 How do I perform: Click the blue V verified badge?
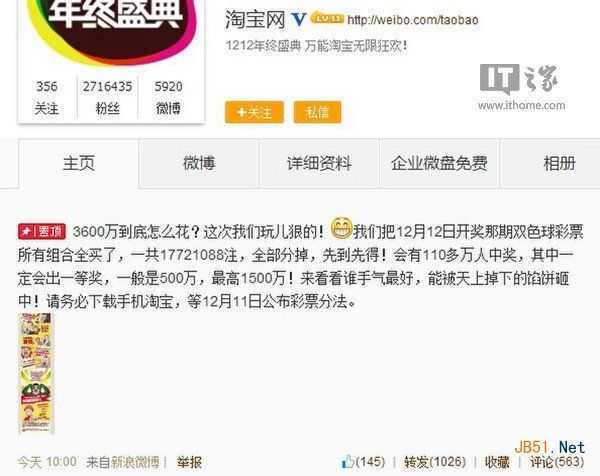point(298,19)
